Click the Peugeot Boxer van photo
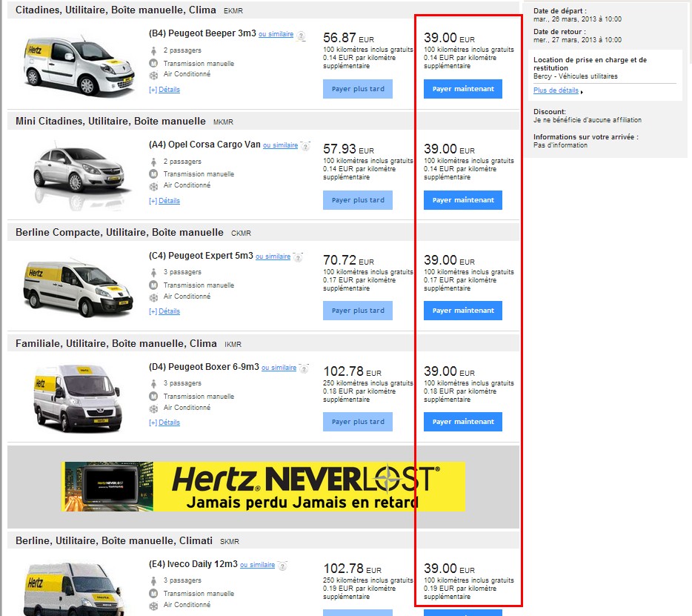 [x=77, y=398]
